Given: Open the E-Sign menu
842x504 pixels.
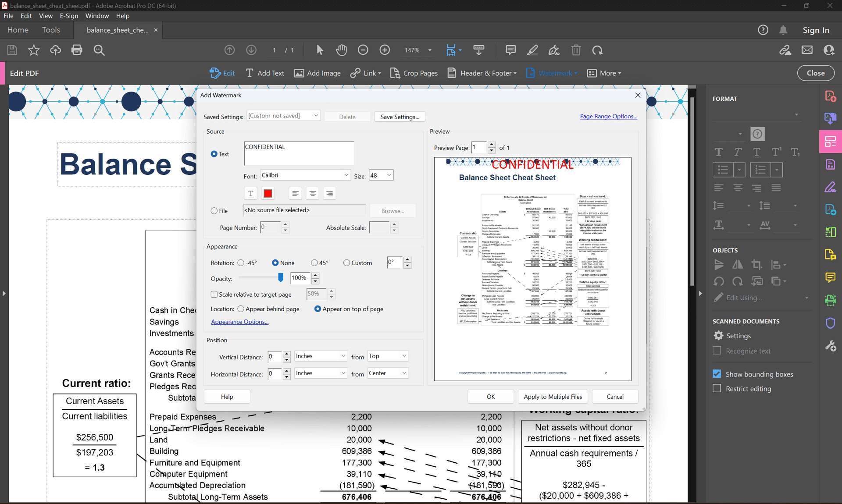Looking at the screenshot, I should pyautogui.click(x=69, y=16).
